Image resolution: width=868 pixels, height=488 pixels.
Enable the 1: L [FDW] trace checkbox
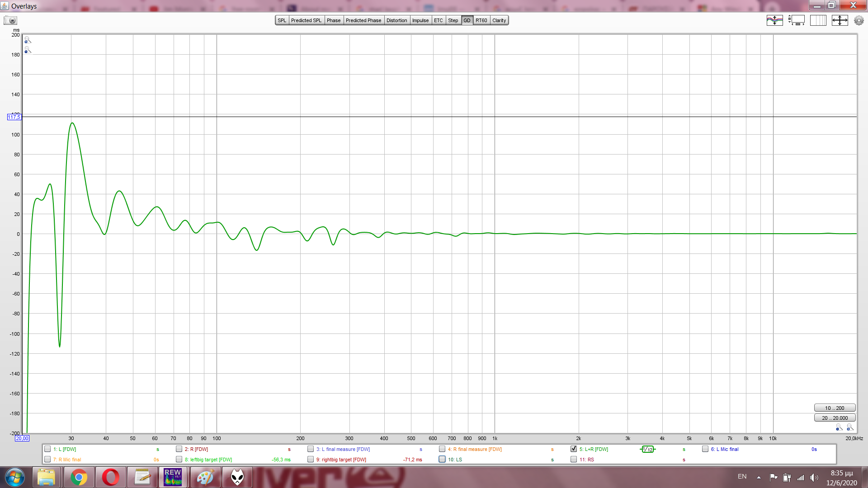[x=47, y=449]
